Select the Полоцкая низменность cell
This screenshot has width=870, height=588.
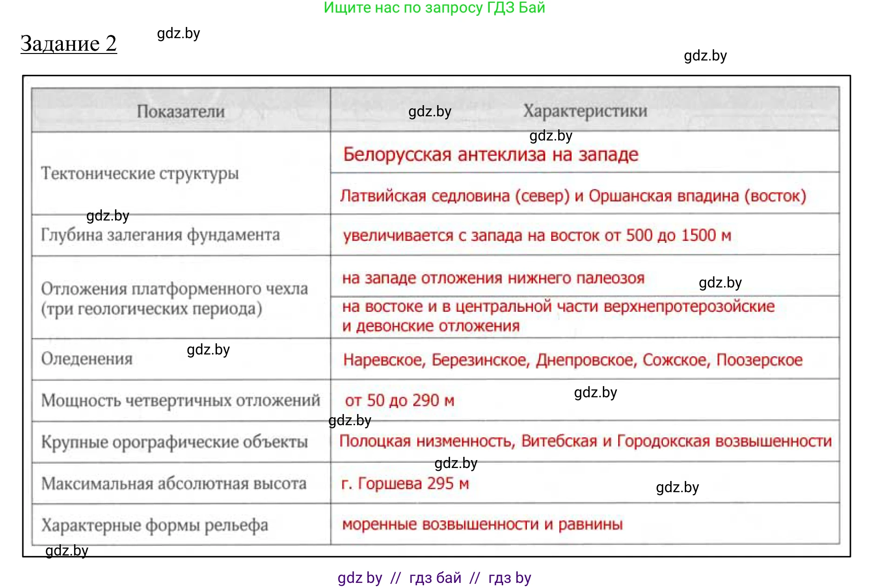(x=584, y=441)
